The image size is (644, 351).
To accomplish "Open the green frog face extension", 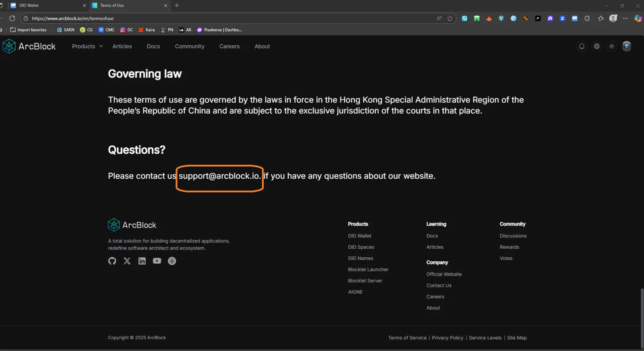I will click(477, 18).
